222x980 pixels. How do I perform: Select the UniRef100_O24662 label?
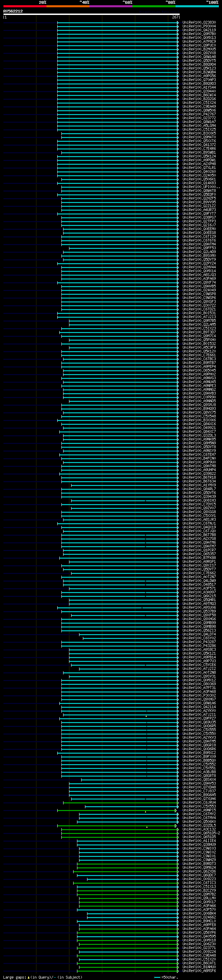[199, 917]
